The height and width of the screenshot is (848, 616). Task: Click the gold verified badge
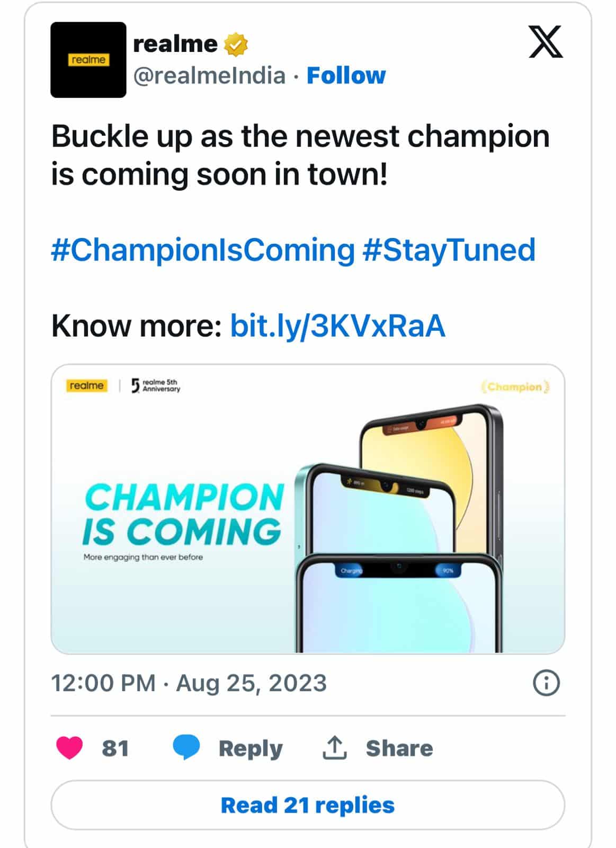pyautogui.click(x=236, y=45)
